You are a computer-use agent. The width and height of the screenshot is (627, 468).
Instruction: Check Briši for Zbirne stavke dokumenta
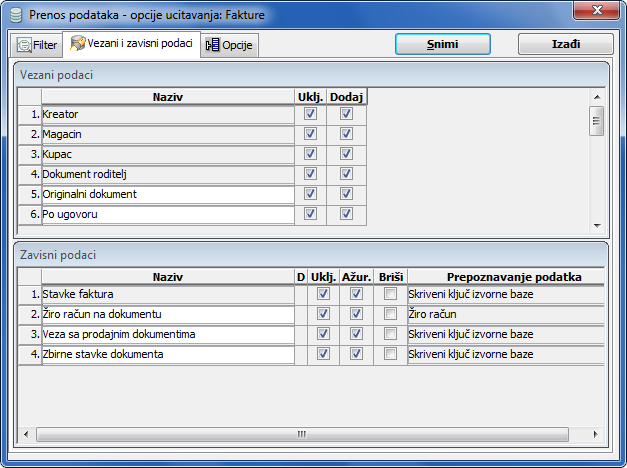pos(390,354)
